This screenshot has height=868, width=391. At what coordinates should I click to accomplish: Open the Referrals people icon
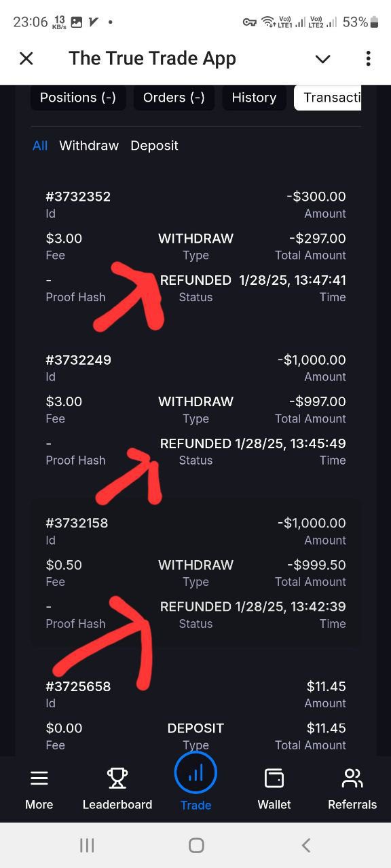coord(352,778)
